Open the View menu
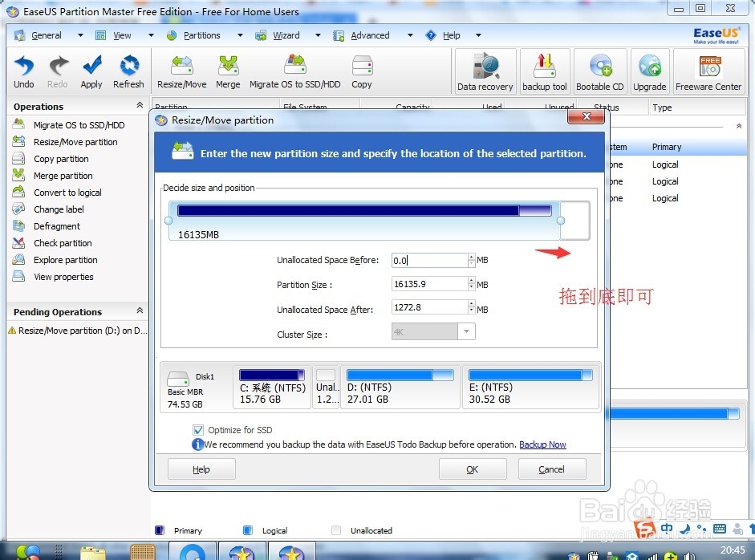755x560 pixels. tap(122, 35)
